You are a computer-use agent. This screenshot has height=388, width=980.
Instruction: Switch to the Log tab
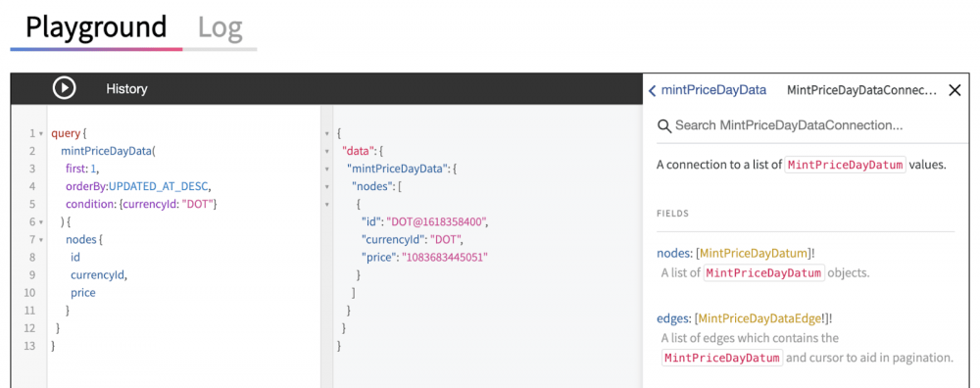click(220, 27)
